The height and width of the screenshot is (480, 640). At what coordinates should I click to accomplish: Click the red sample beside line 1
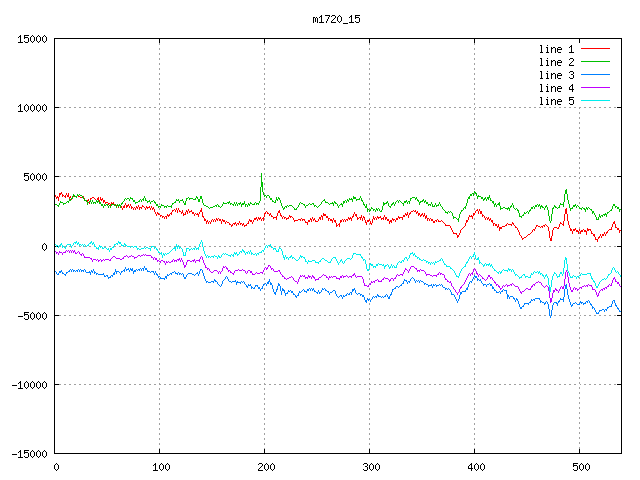click(x=595, y=49)
